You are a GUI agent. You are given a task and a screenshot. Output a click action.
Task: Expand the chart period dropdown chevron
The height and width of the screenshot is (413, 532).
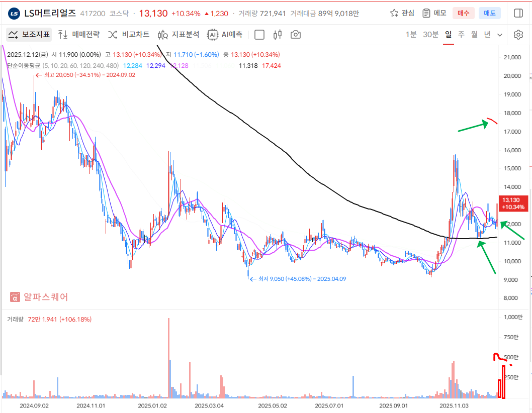coord(499,35)
